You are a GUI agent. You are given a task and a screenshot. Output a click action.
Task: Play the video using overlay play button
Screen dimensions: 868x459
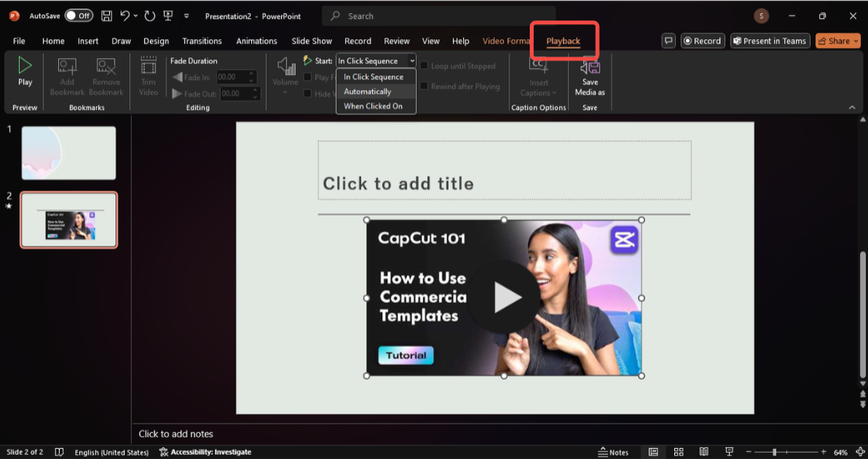502,297
